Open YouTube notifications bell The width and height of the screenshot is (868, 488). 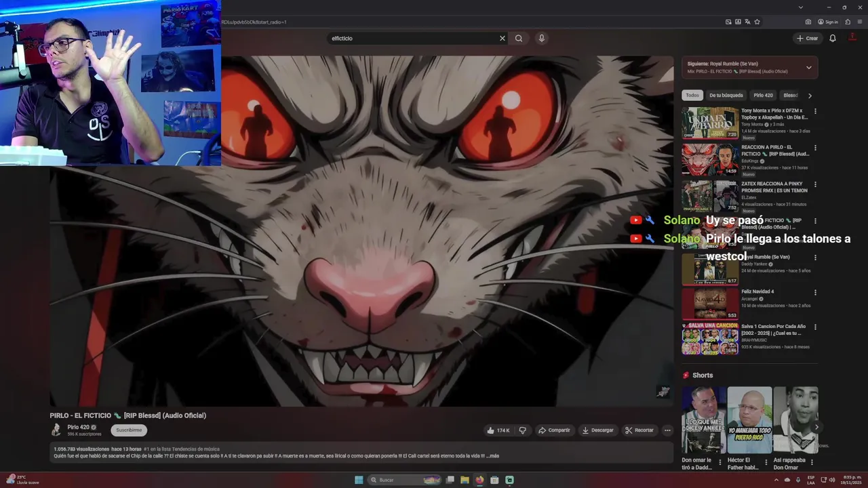833,38
